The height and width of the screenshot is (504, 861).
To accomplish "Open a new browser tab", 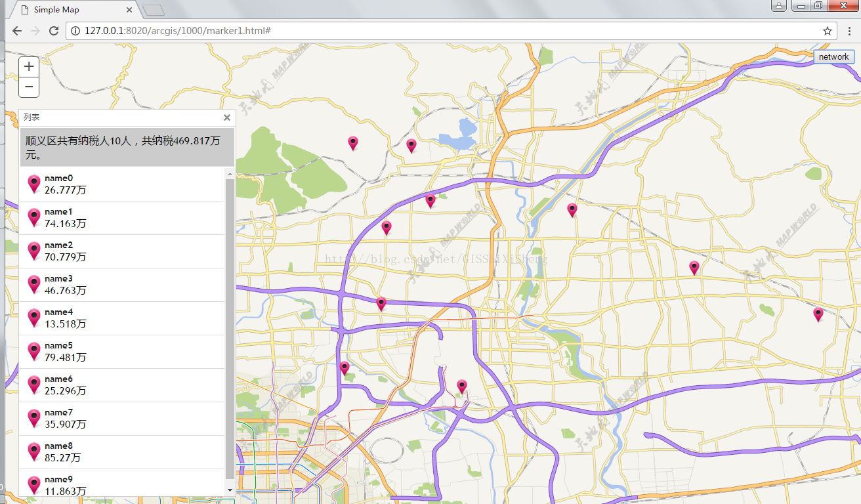I will (154, 10).
